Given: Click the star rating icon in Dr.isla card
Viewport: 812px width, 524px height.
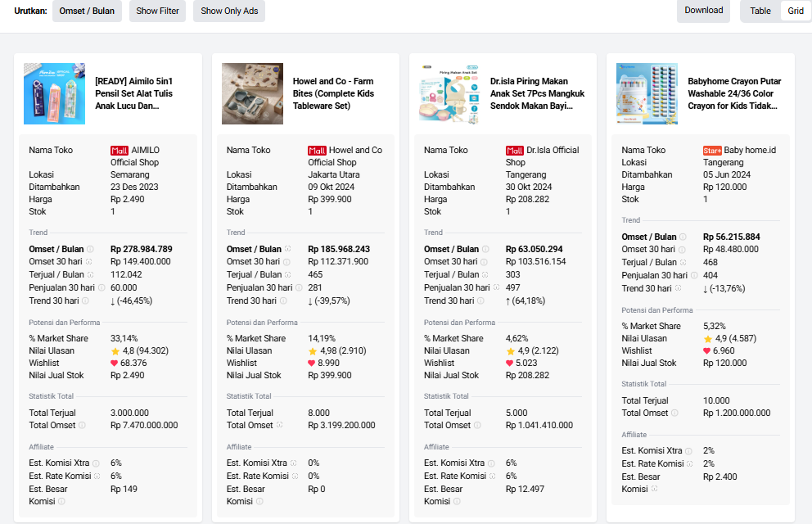Looking at the screenshot, I should [510, 350].
